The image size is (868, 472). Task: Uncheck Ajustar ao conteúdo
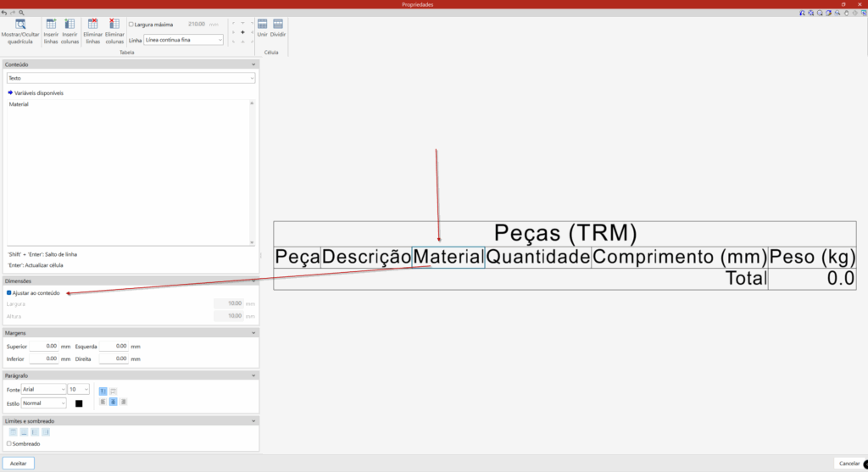[x=9, y=293]
